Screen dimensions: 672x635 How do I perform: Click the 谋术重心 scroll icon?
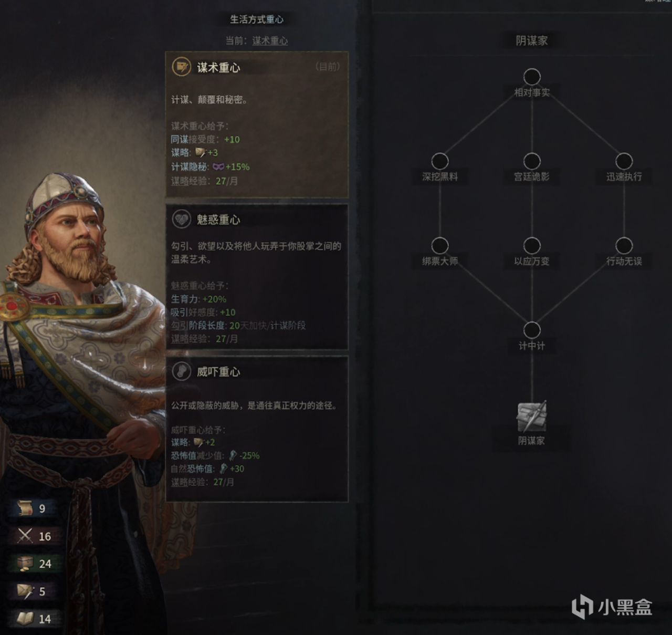click(182, 67)
